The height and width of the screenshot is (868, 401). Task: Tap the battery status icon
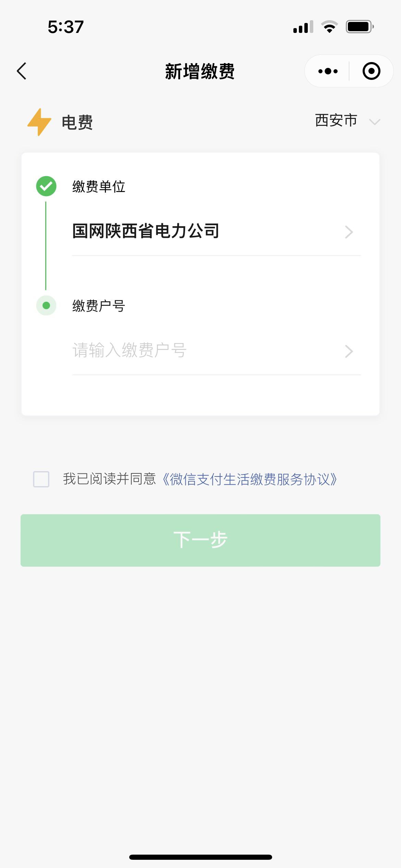(359, 27)
